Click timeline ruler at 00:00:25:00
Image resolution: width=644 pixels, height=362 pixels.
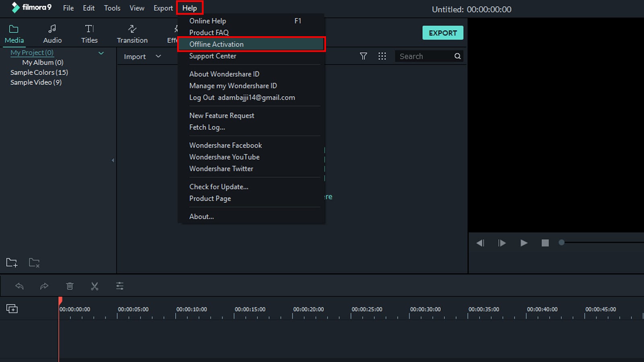[367, 309]
